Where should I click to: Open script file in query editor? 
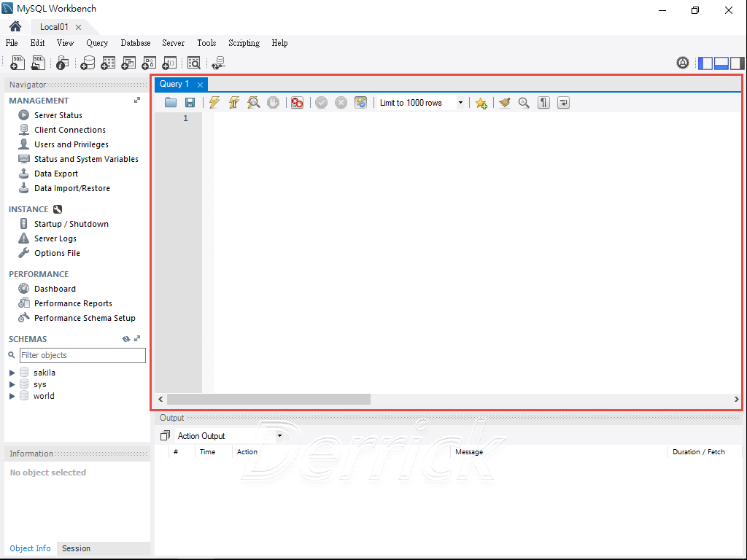pos(171,102)
